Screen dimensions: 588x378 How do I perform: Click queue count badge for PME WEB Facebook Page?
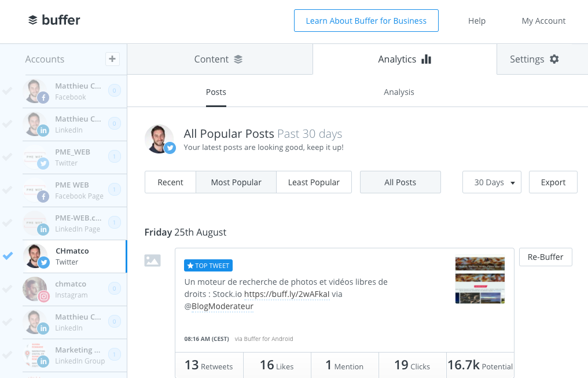tap(115, 189)
